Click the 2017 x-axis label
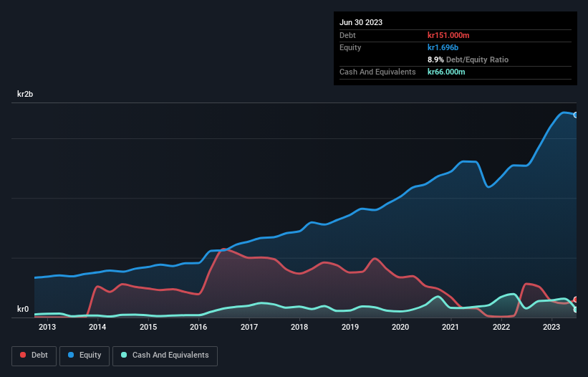The width and height of the screenshot is (588, 377). pyautogui.click(x=249, y=327)
